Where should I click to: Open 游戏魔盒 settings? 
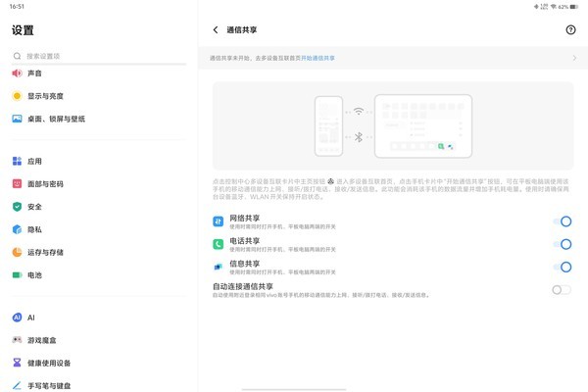pyautogui.click(x=99, y=340)
